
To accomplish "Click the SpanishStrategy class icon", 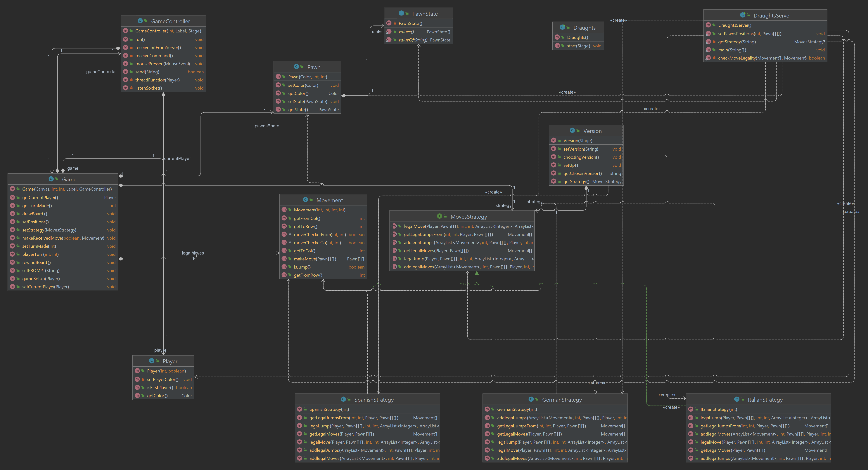I will (343, 399).
